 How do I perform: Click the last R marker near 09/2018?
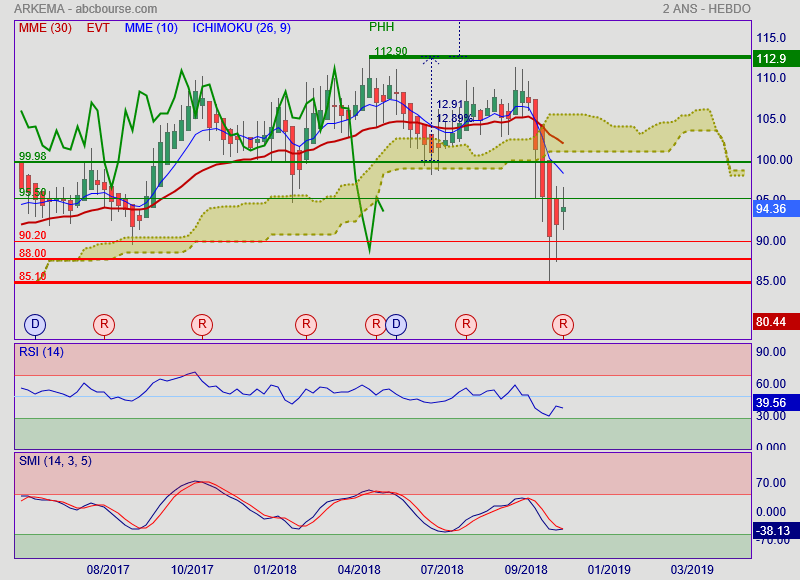coord(563,324)
